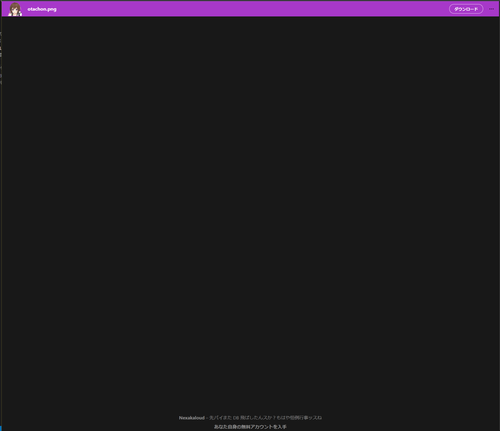
Task: Click the anime avatar logo in header
Action: [15, 9]
